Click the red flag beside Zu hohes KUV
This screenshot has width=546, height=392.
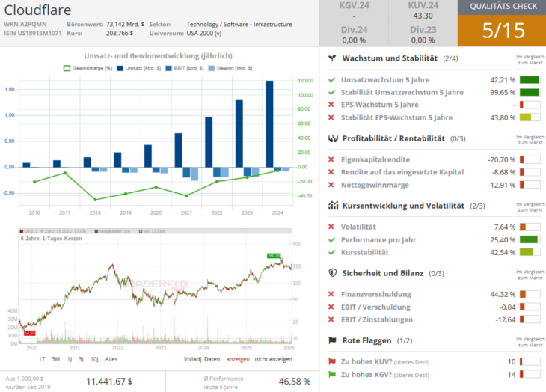point(331,361)
